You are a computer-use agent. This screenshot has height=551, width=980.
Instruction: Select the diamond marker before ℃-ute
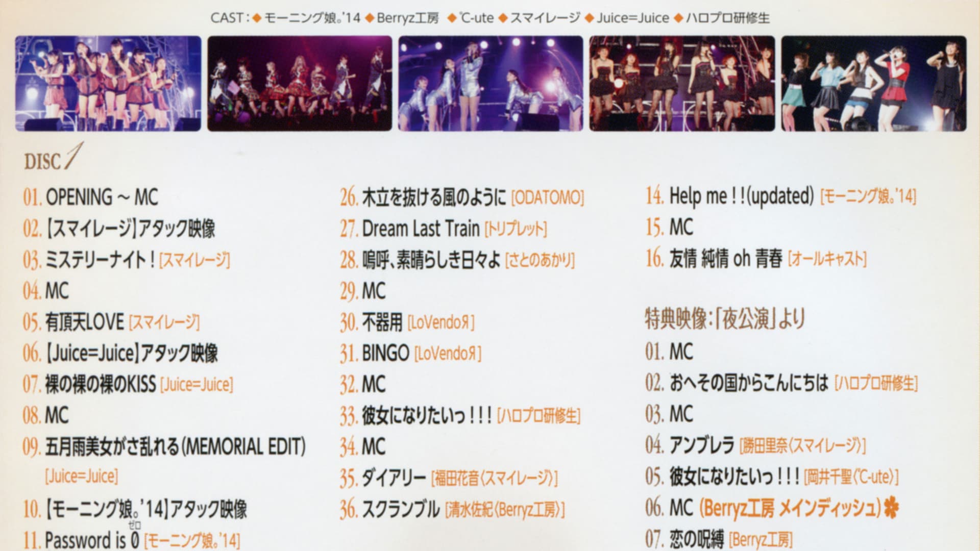click(452, 18)
